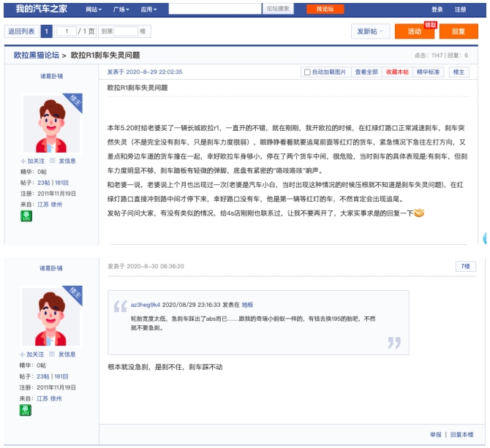The height and width of the screenshot is (448, 490).
Task: Click the first post's user avatar
Action: (x=52, y=124)
